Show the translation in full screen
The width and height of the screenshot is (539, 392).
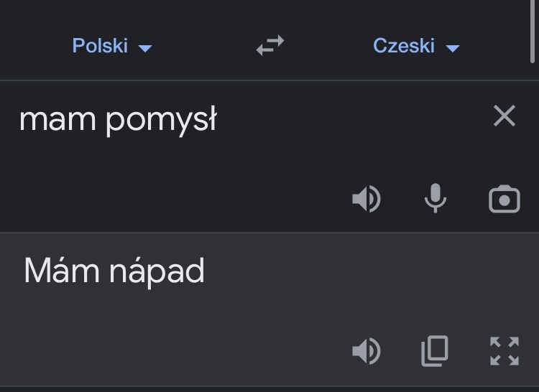coord(504,351)
